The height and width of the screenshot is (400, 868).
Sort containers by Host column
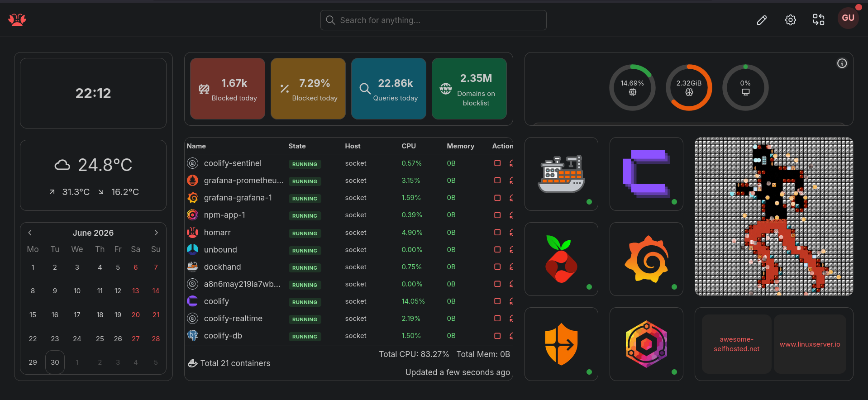point(353,146)
